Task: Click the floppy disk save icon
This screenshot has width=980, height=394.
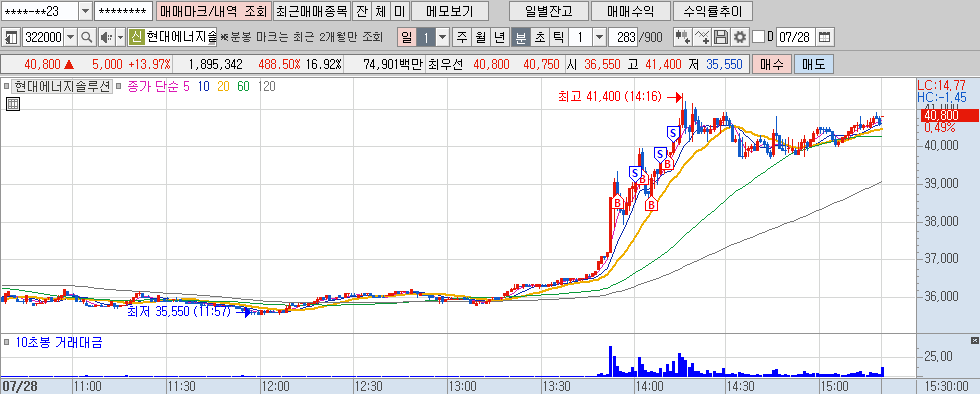Action: coord(721,38)
